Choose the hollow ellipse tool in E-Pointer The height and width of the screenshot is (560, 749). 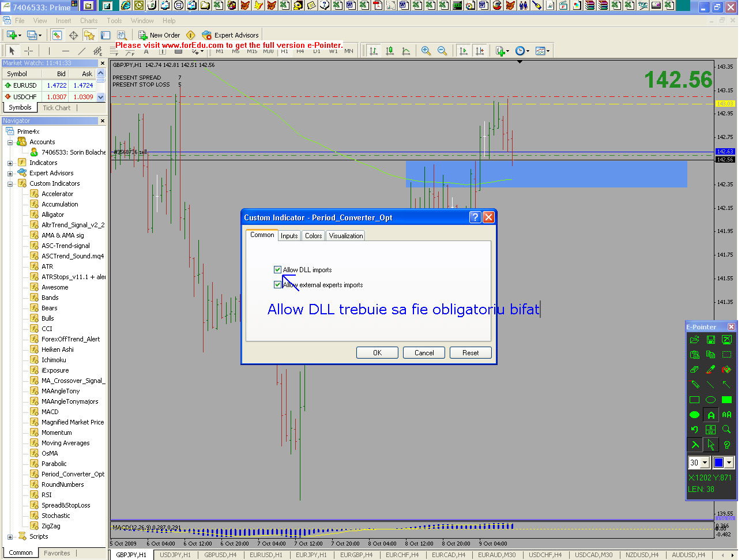710,400
